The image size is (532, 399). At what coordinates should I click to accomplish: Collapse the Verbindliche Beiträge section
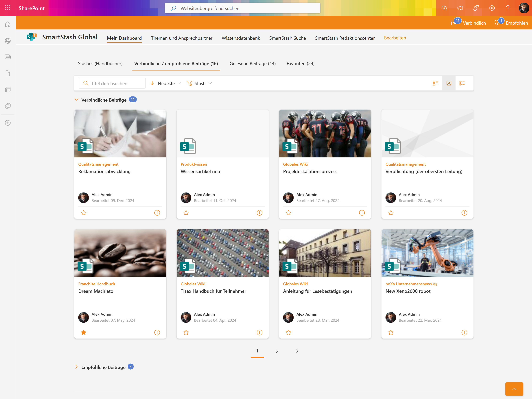tap(76, 100)
